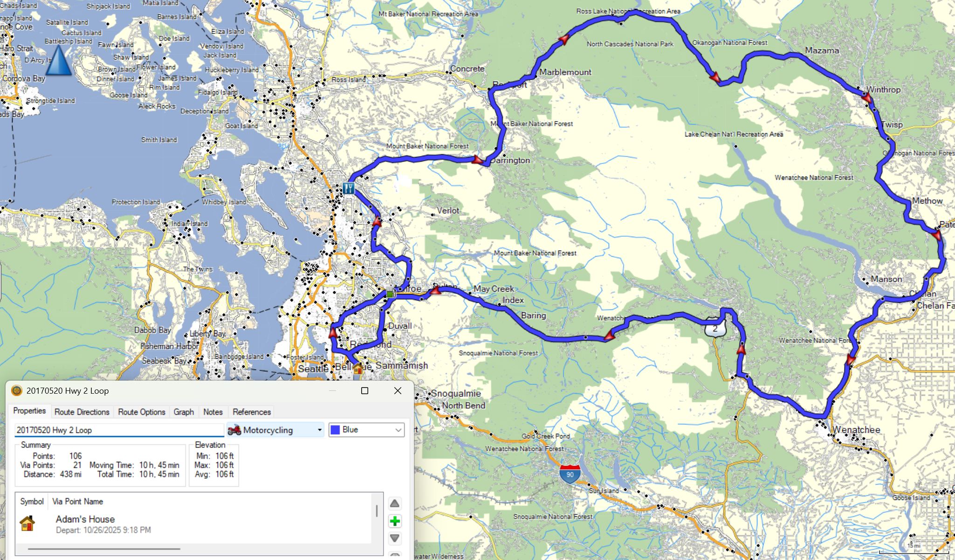Click the Interstate 90 shield on map
Screen dimensions: 955x560
[570, 474]
